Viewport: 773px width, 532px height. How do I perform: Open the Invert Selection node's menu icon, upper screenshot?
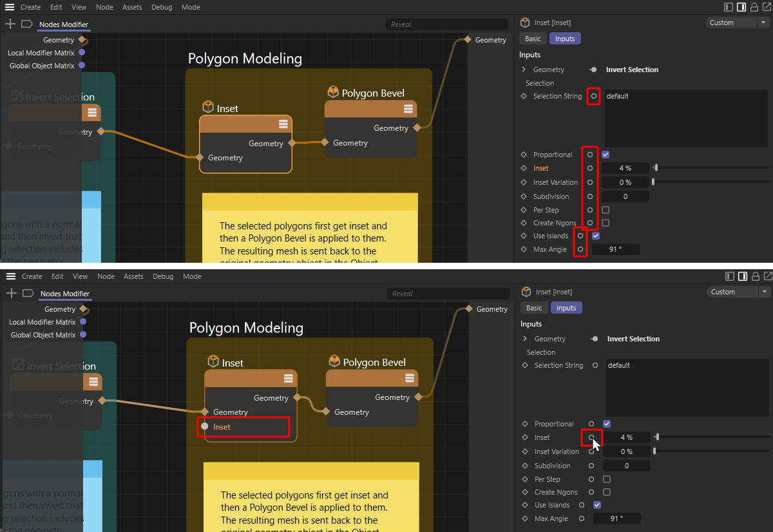coord(92,113)
